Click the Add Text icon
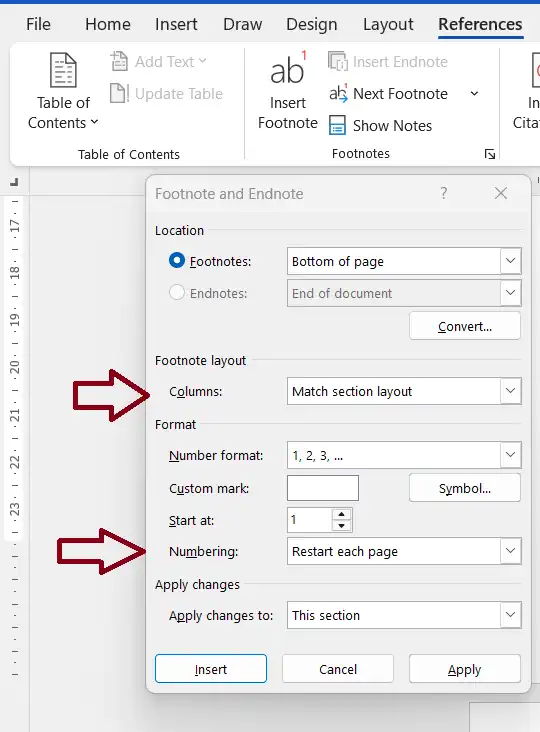 point(119,61)
